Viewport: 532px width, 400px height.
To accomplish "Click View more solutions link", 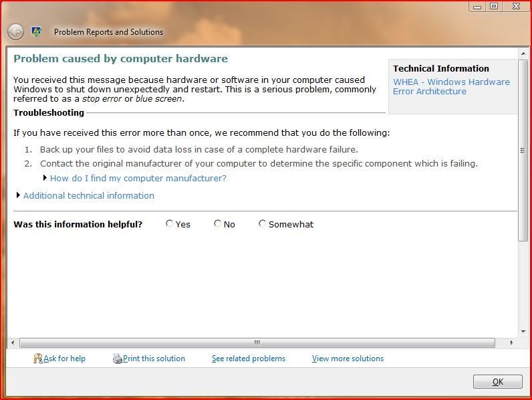I will 348,359.
